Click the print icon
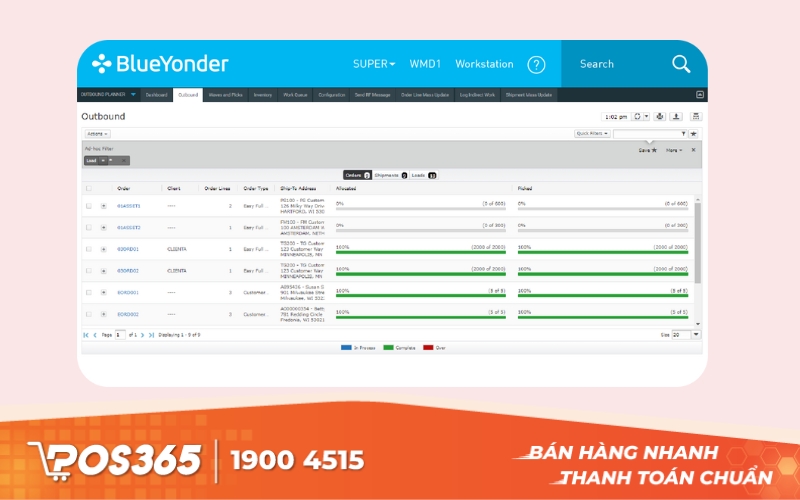 coord(660,116)
